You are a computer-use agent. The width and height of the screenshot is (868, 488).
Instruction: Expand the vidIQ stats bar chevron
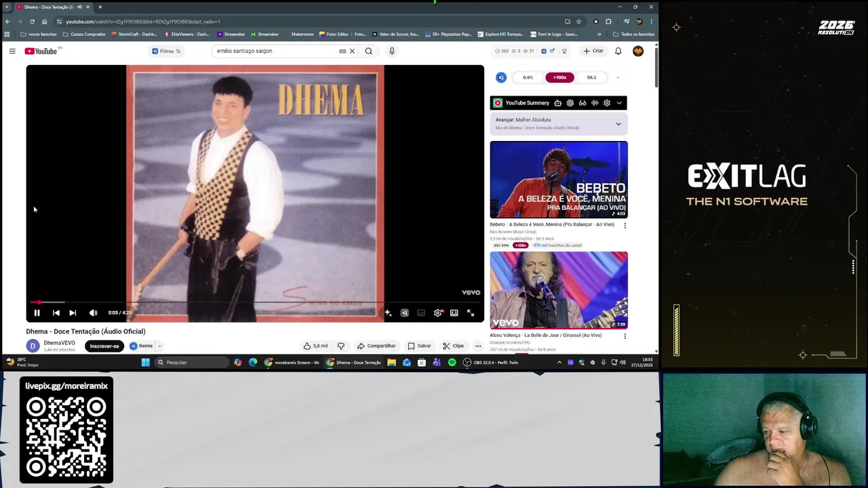pyautogui.click(x=618, y=77)
